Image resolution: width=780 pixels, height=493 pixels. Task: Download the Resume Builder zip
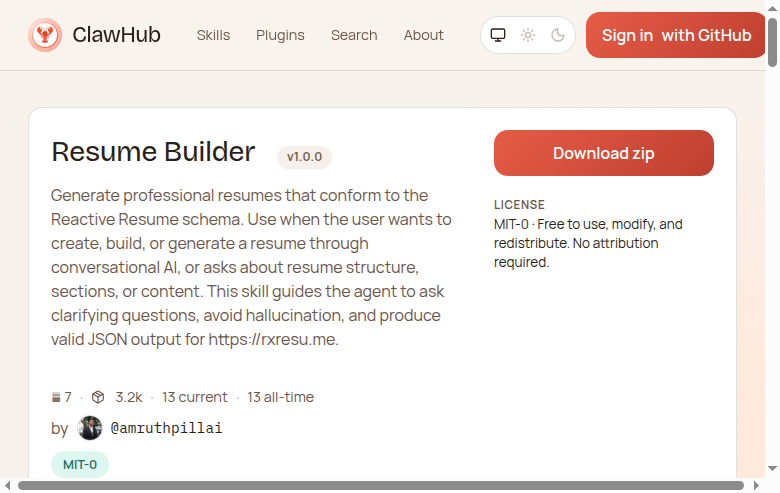click(603, 153)
